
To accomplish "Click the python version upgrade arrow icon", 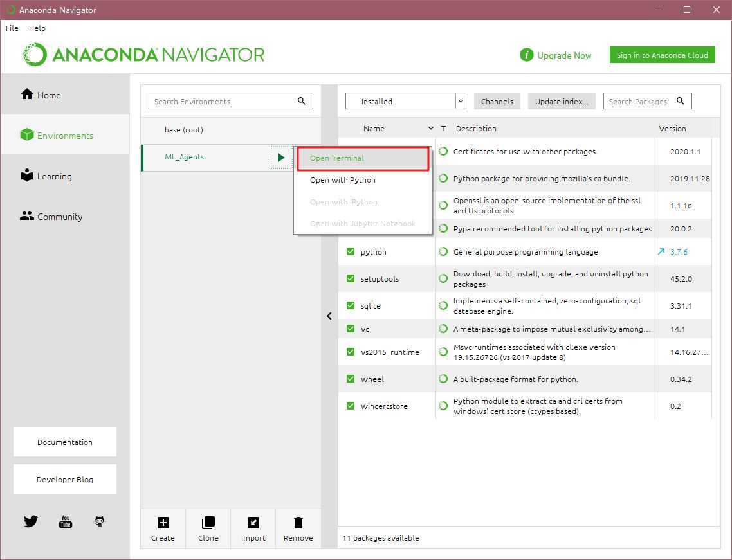I will (661, 251).
